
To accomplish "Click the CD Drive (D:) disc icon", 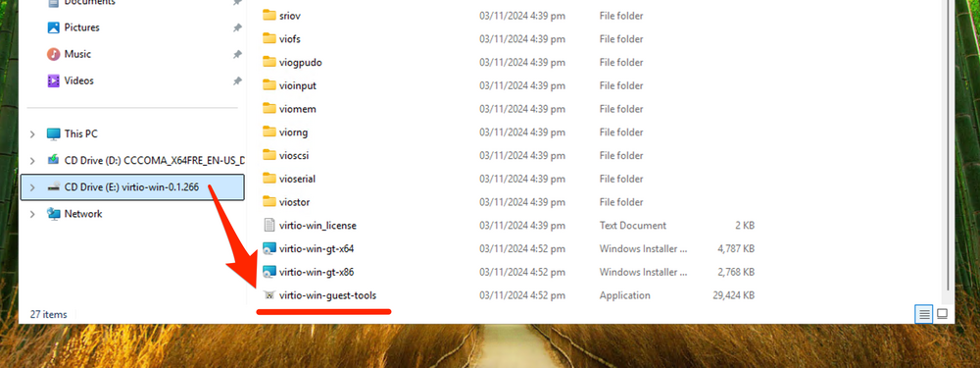I will [54, 160].
